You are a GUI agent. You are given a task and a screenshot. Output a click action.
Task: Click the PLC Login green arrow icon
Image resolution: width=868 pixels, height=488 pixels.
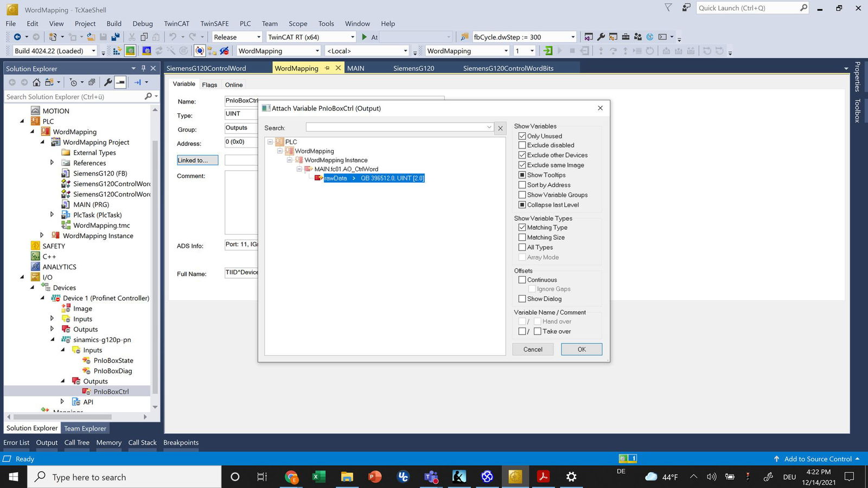(x=548, y=51)
